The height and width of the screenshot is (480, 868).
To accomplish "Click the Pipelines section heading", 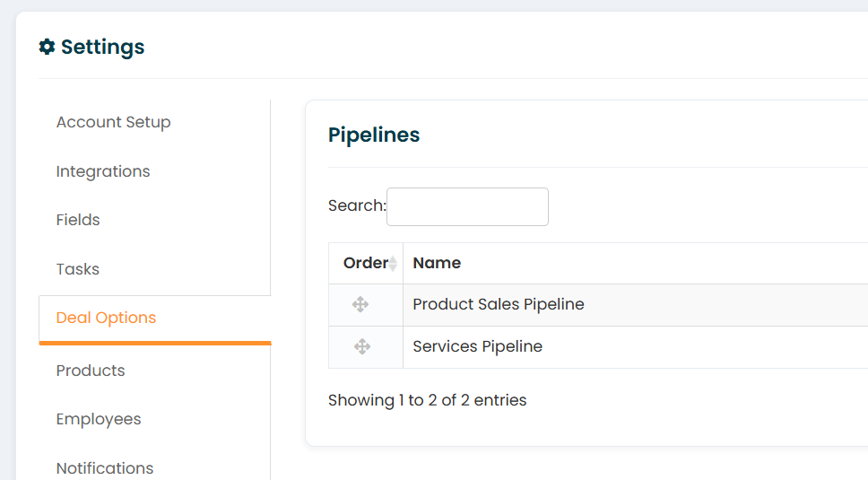I will pos(374,135).
